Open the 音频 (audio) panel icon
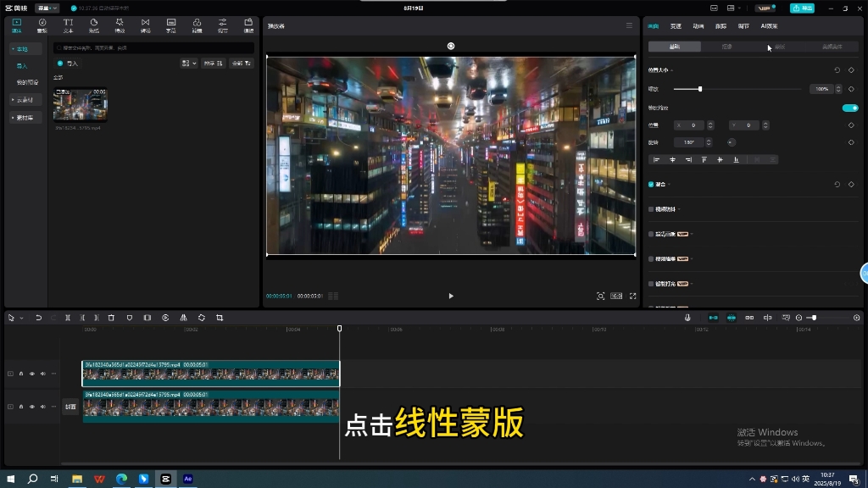Screen dimensions: 868x488 point(42,25)
